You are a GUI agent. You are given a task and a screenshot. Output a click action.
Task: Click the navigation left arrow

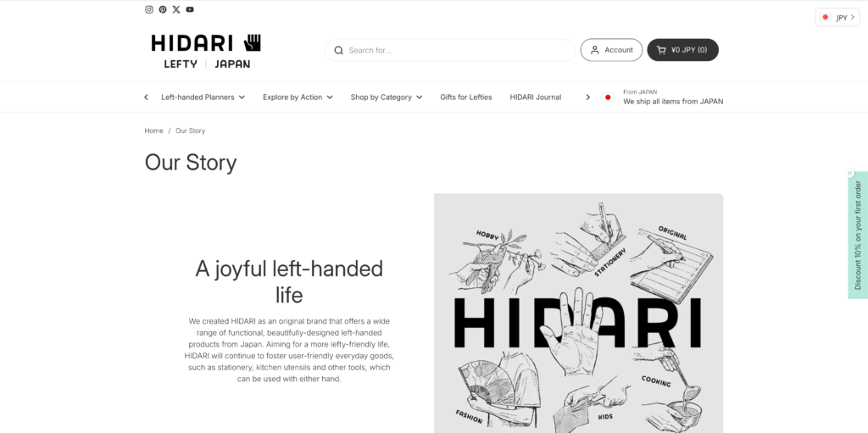[x=146, y=97]
